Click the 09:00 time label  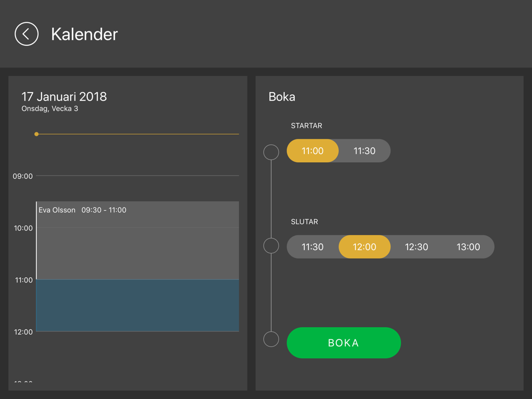click(23, 176)
